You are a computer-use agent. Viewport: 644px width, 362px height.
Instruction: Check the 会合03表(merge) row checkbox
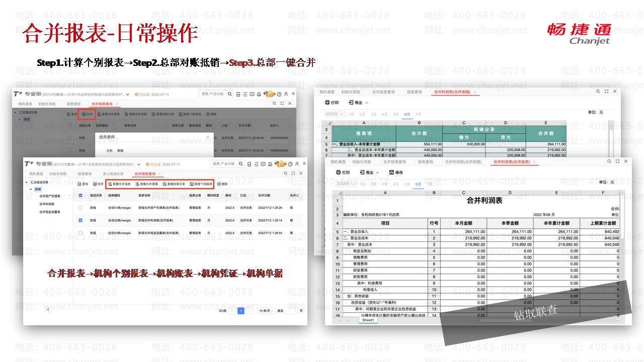[x=80, y=233]
